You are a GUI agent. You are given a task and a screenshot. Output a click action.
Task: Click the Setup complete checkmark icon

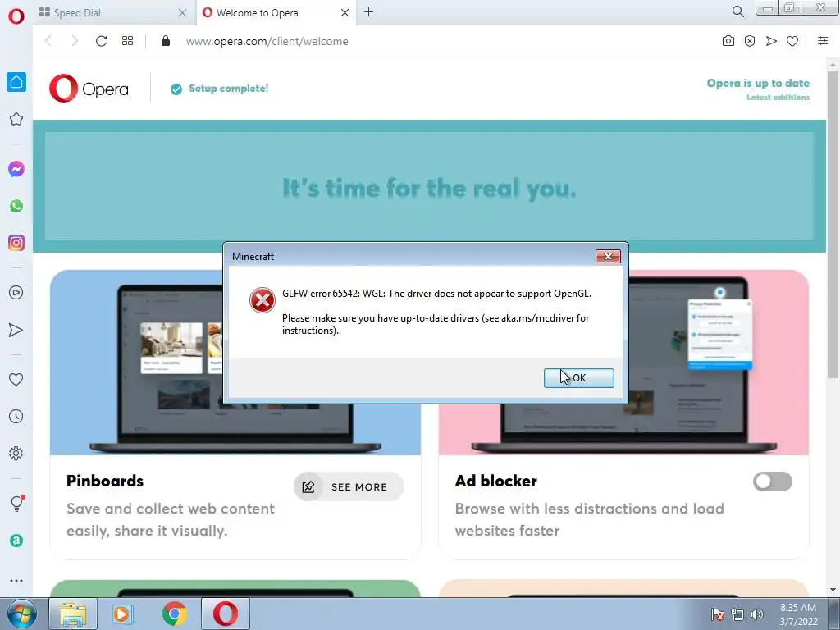pyautogui.click(x=176, y=89)
